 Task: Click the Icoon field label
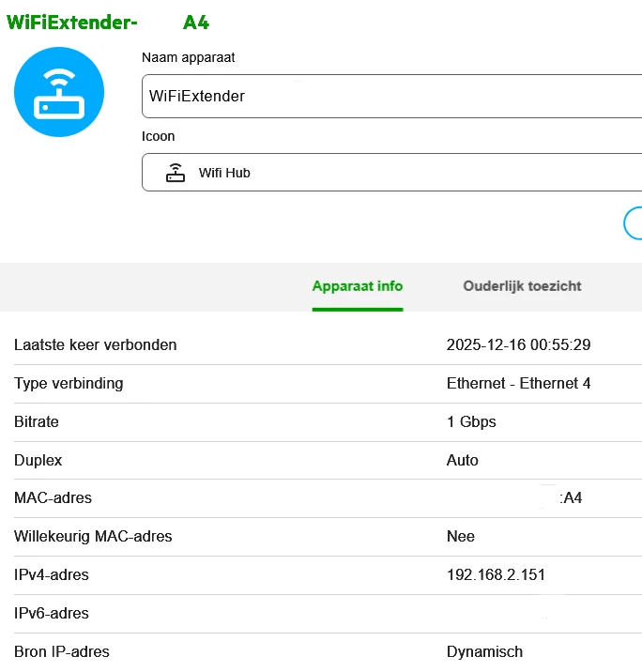[158, 136]
